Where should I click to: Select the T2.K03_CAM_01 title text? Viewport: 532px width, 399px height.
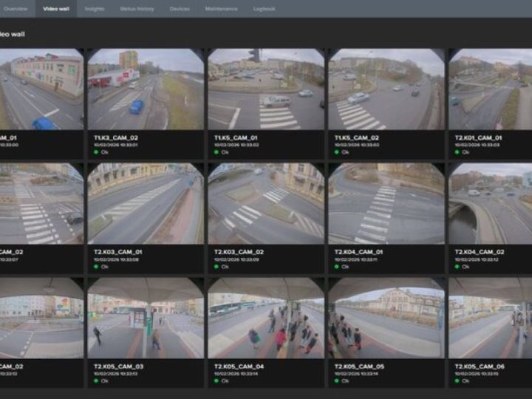coord(118,252)
